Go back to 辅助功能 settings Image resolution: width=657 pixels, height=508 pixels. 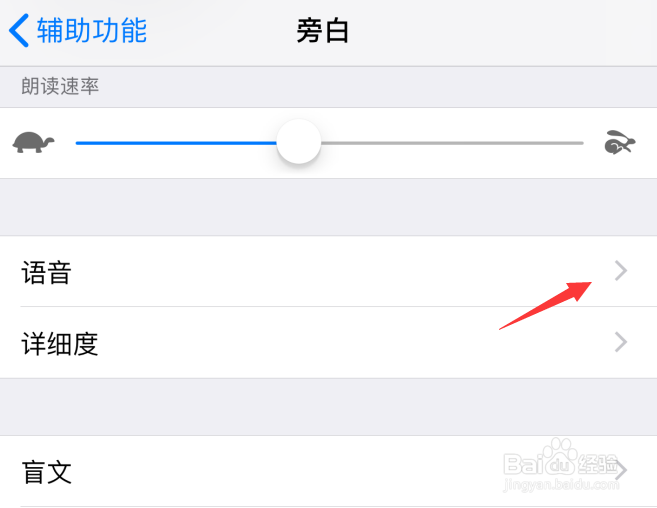(x=78, y=30)
